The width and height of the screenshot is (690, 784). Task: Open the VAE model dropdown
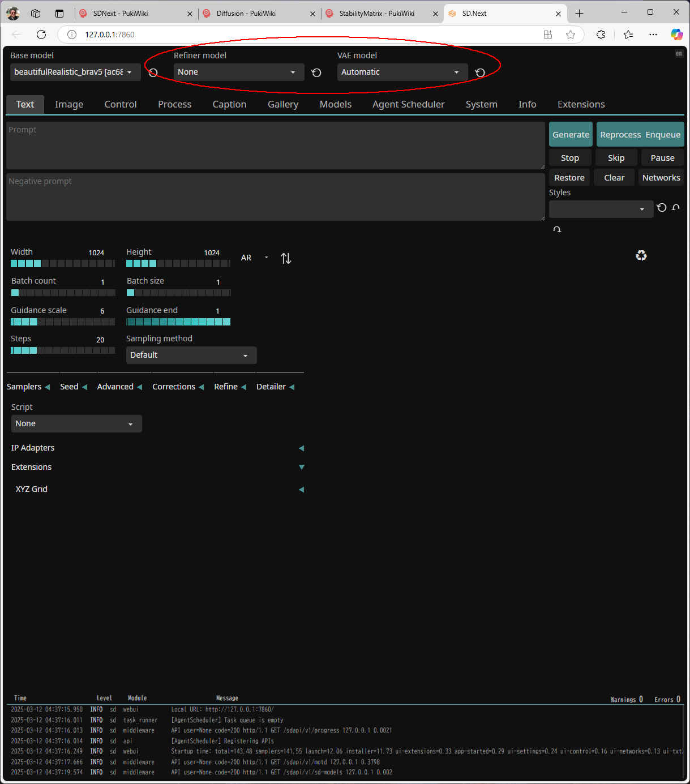402,72
